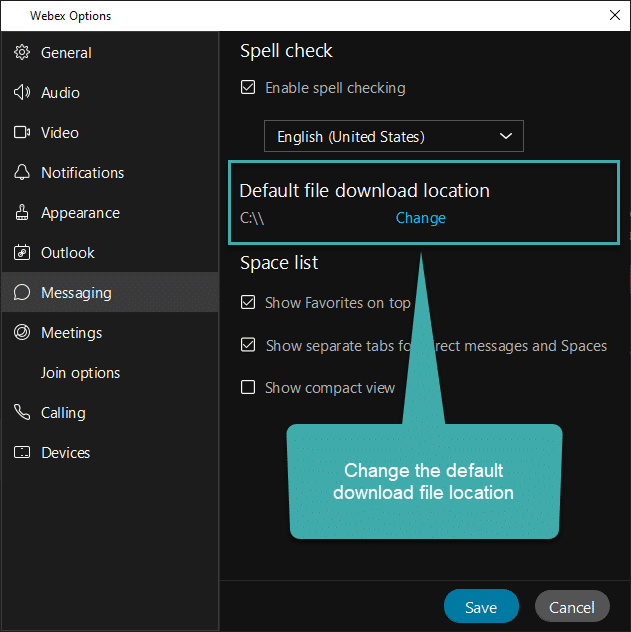The width and height of the screenshot is (631, 632).
Task: Save the Webex options
Action: point(481,607)
